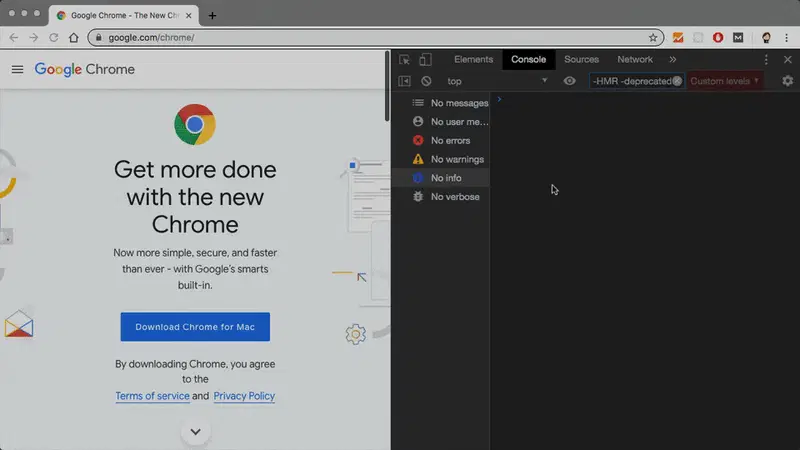Click the console prompt chevron
The width and height of the screenshot is (800, 450).
[499, 99]
